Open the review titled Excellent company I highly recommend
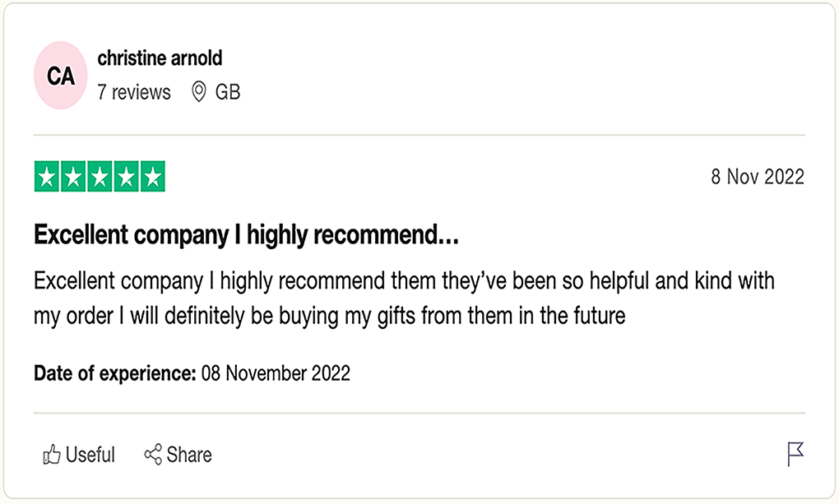Image resolution: width=839 pixels, height=504 pixels. point(246,235)
